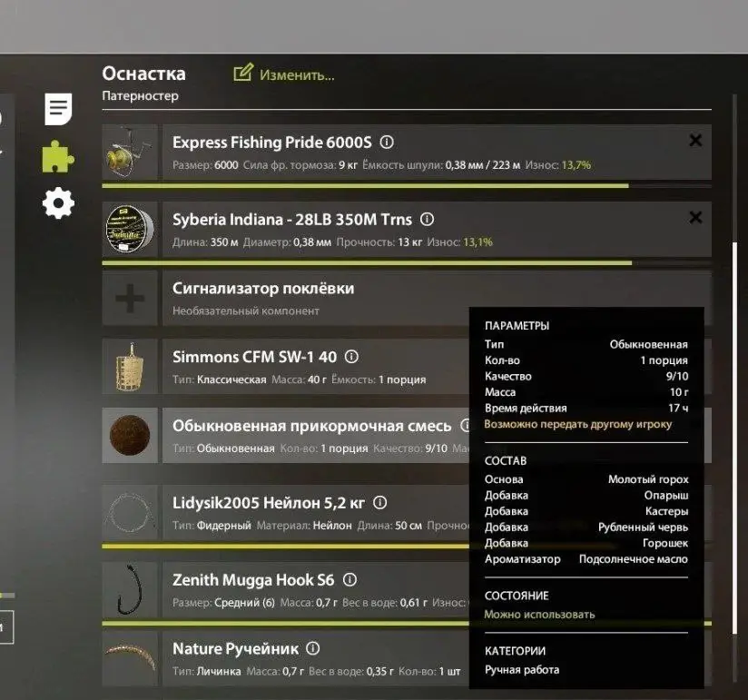Click the line wear bar under Syberia Indiana
The image size is (748, 700).
click(x=407, y=263)
